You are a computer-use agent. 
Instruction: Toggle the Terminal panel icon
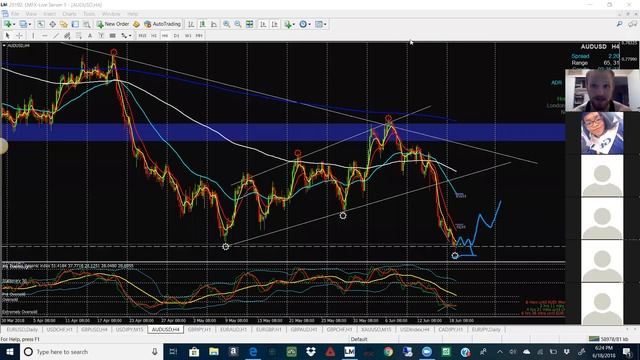pos(75,24)
